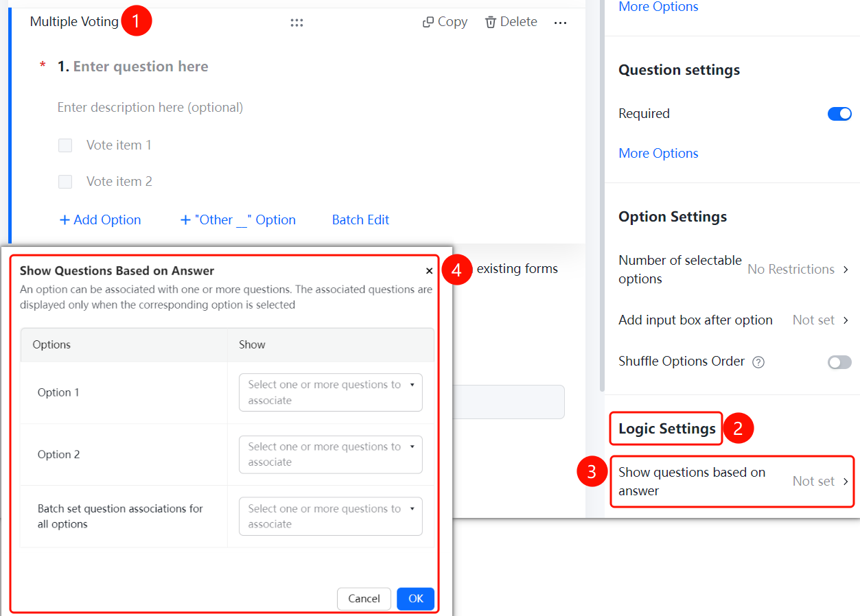Tick the Vote item 1 checkbox
Screen dimensions: 860x616
pyautogui.click(x=65, y=145)
